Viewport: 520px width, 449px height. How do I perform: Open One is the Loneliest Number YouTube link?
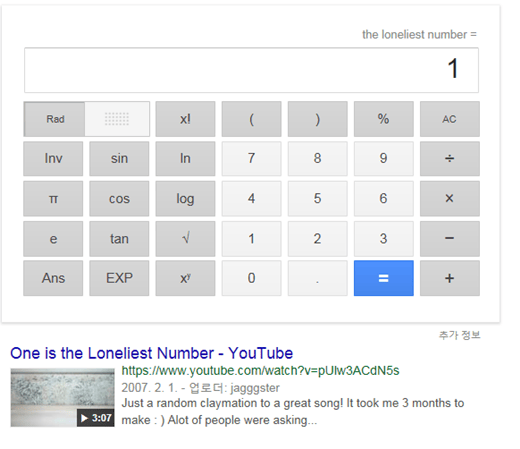click(x=152, y=353)
